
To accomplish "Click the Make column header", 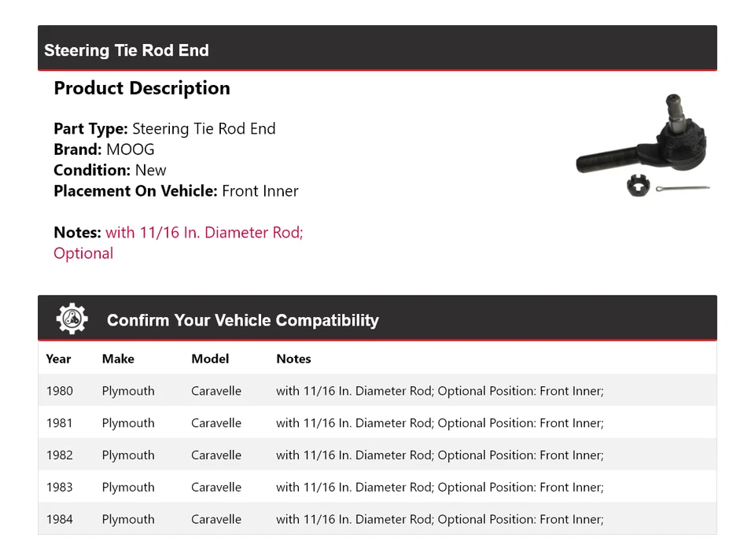I will pos(118,359).
